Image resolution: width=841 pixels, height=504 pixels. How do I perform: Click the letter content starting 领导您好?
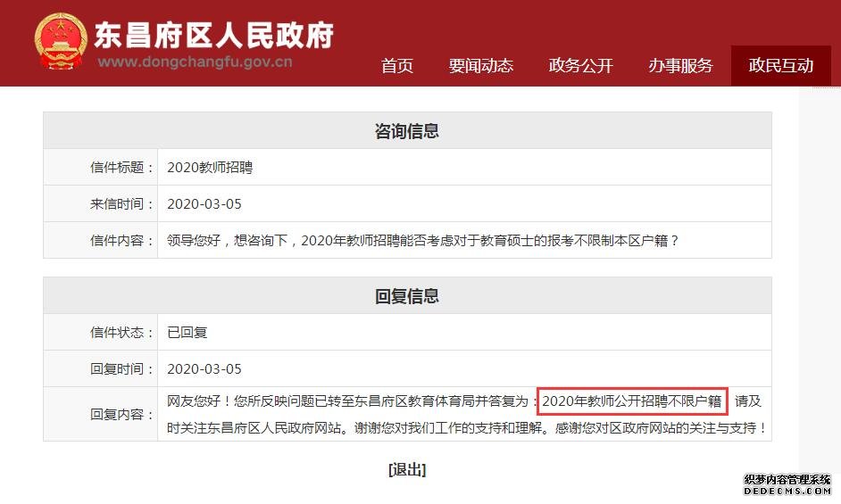(x=422, y=240)
